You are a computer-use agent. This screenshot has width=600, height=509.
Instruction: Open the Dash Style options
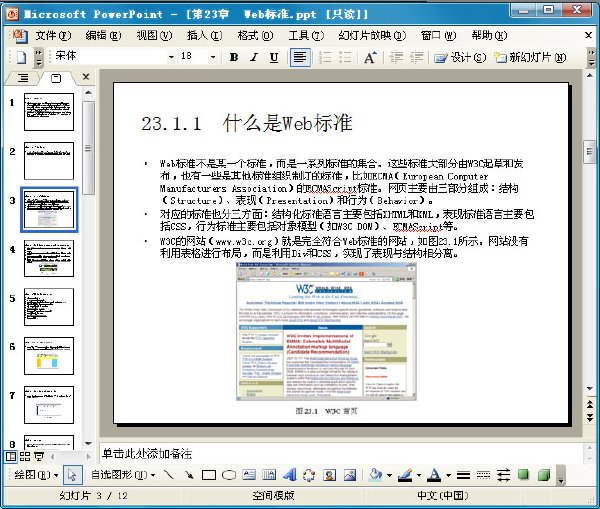483,475
